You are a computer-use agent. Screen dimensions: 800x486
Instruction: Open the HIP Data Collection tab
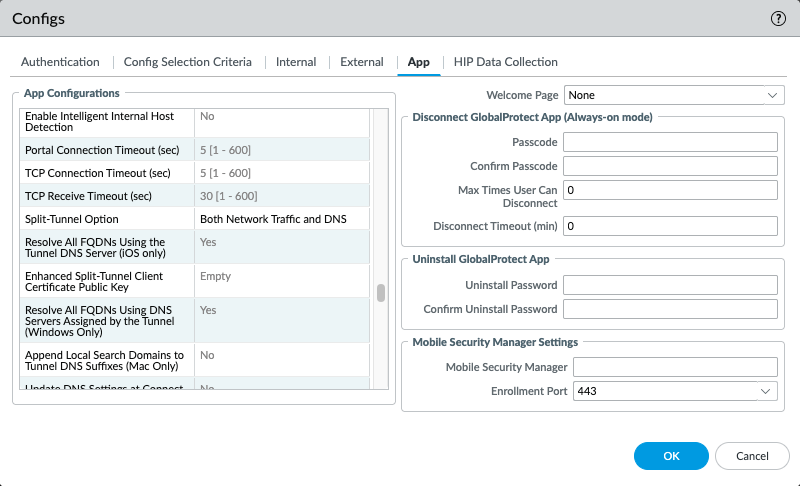click(x=505, y=62)
